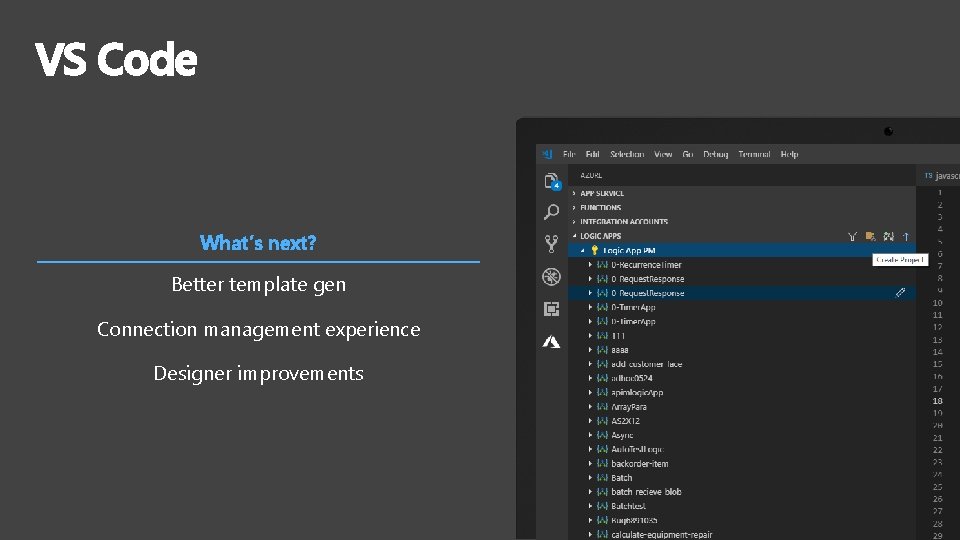Open the Source Control view icon
960x540 pixels.
point(551,244)
